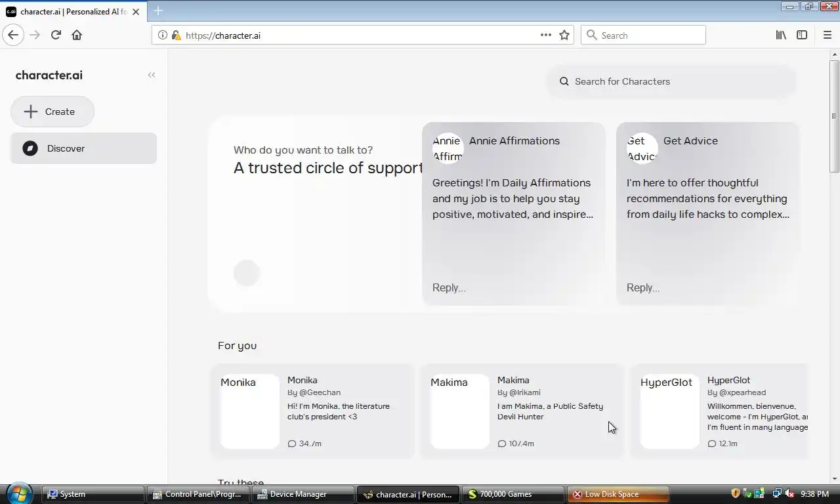
Task: Click the site information icon in the address bar
Action: (x=163, y=35)
